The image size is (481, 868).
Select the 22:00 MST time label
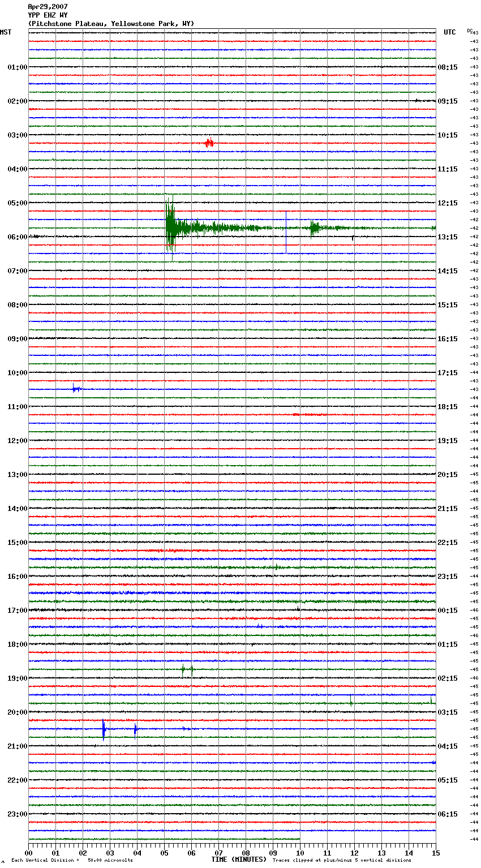coord(18,780)
